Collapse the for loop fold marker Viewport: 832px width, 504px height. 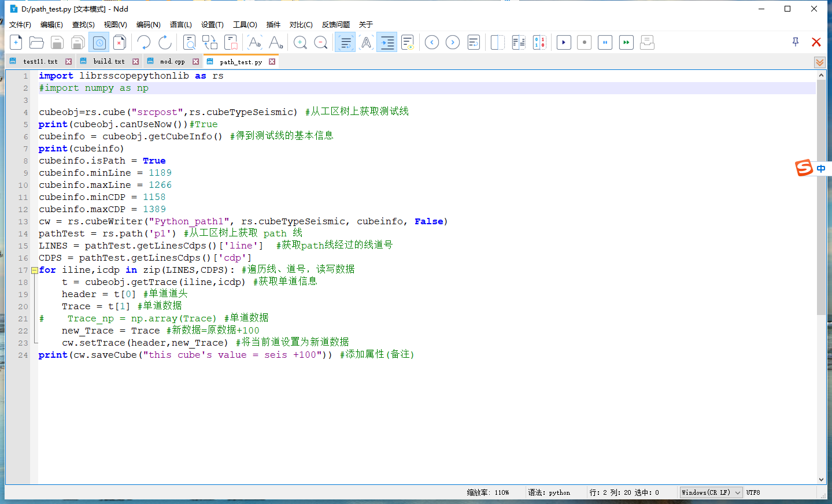[35, 270]
